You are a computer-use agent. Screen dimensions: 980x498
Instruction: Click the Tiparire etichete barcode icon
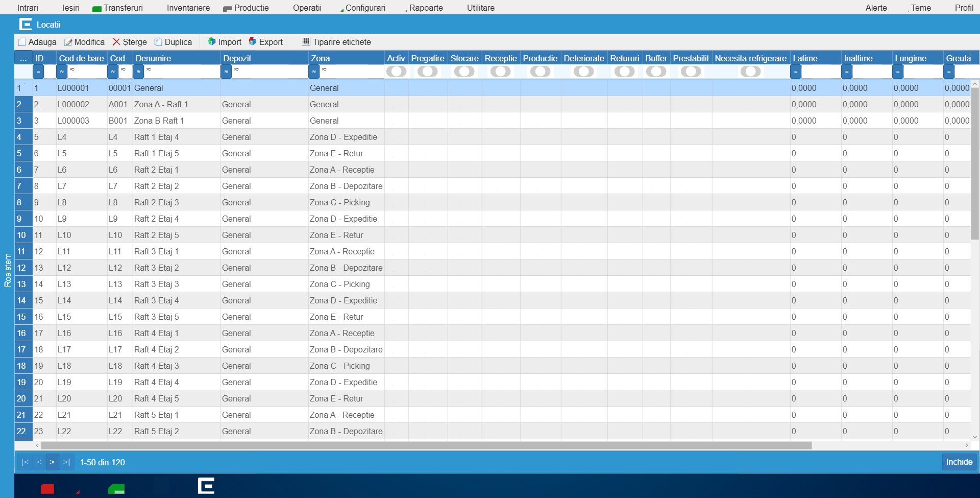coord(306,41)
